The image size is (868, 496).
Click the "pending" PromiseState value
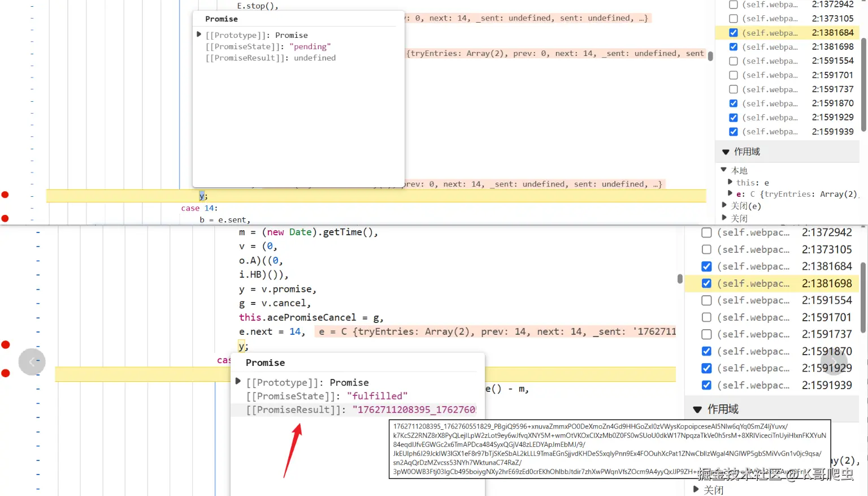[310, 46]
